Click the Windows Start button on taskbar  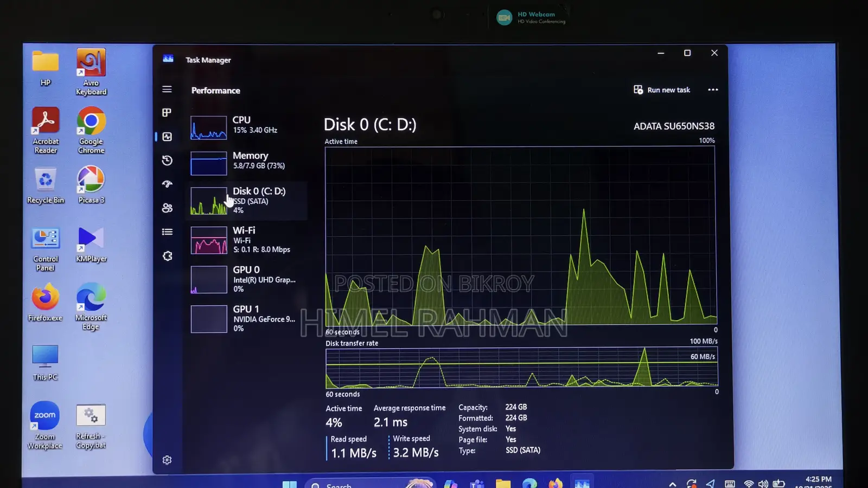[x=290, y=484]
